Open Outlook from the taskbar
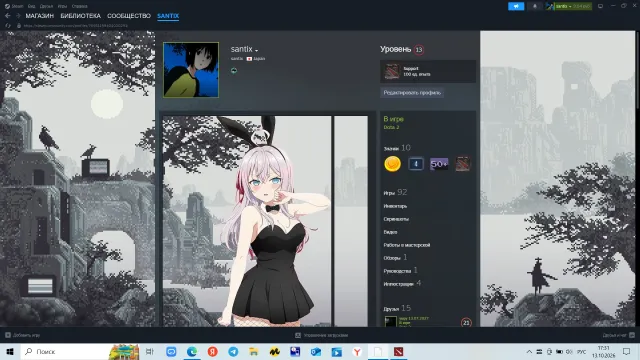This screenshot has width=640, height=360. [316, 351]
